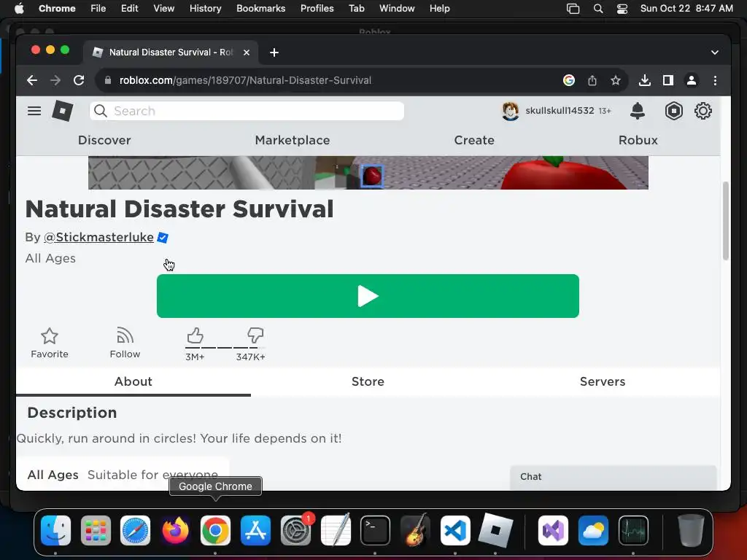Toggle Chrome side panel icon

(668, 80)
